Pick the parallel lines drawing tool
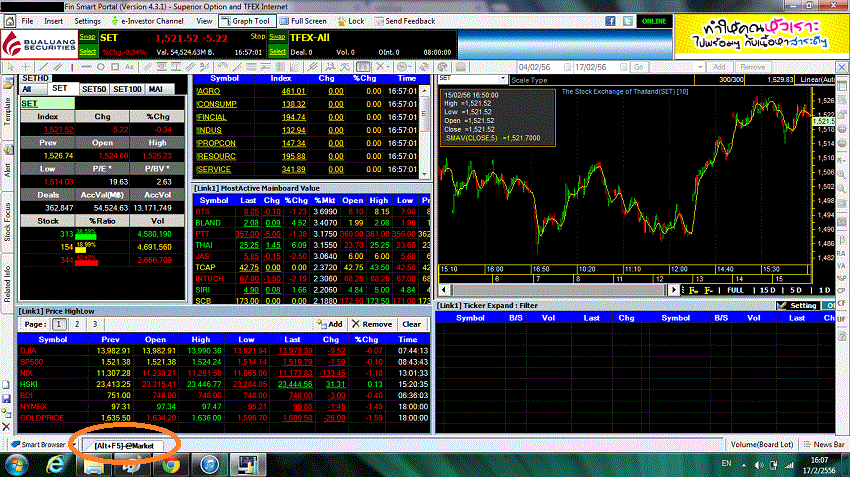 tap(56, 67)
